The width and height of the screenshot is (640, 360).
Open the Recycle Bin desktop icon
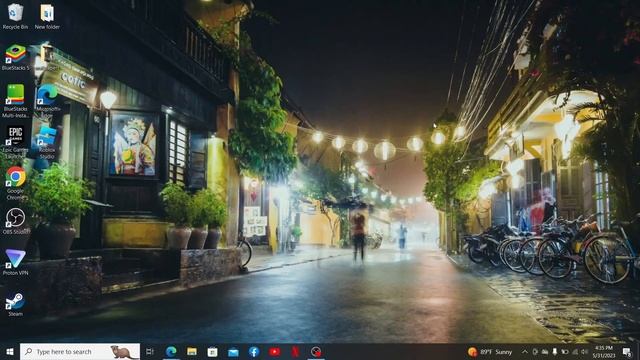point(16,16)
